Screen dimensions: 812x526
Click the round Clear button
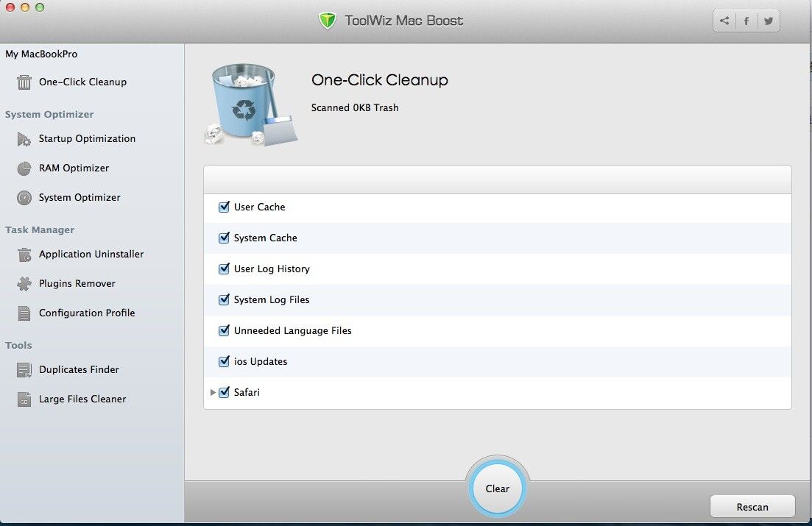(x=497, y=488)
